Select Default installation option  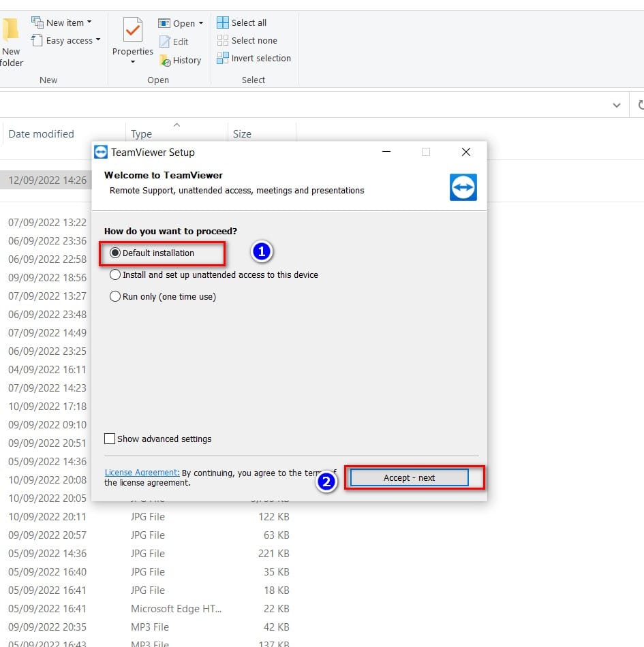pyautogui.click(x=152, y=253)
